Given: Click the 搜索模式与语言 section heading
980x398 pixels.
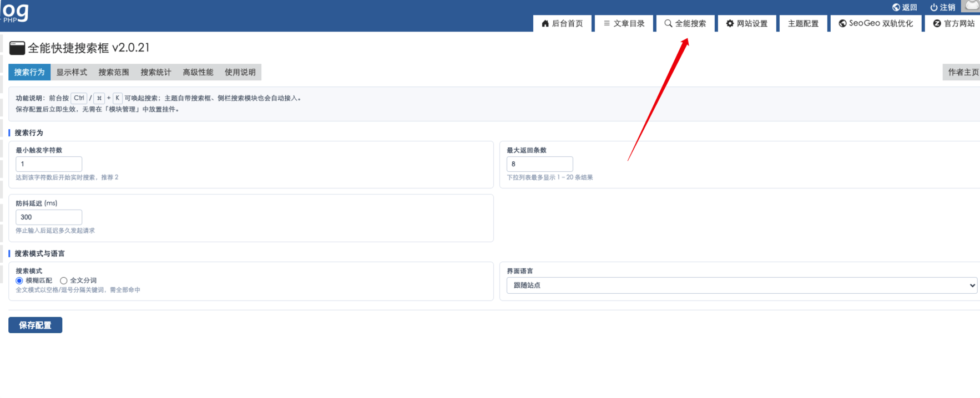Looking at the screenshot, I should (39, 253).
